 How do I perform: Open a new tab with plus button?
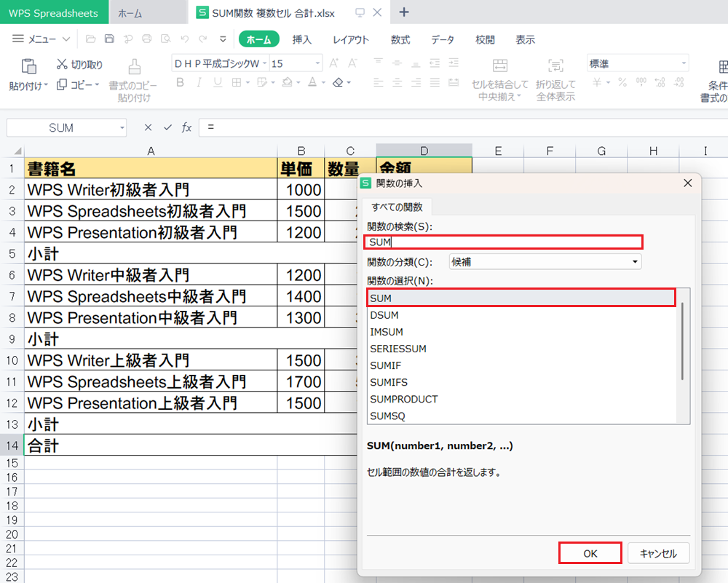click(x=404, y=12)
